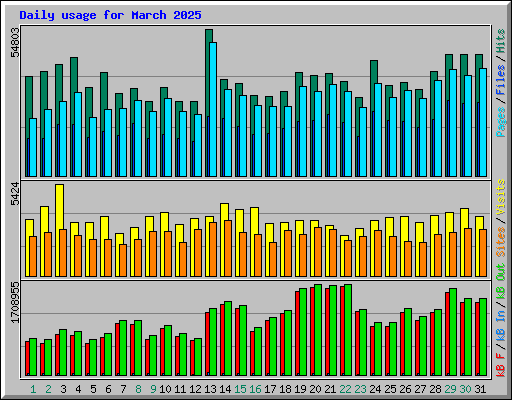Click day 15 on the x-axis
The width and height of the screenshot is (512, 400).
coord(240,389)
